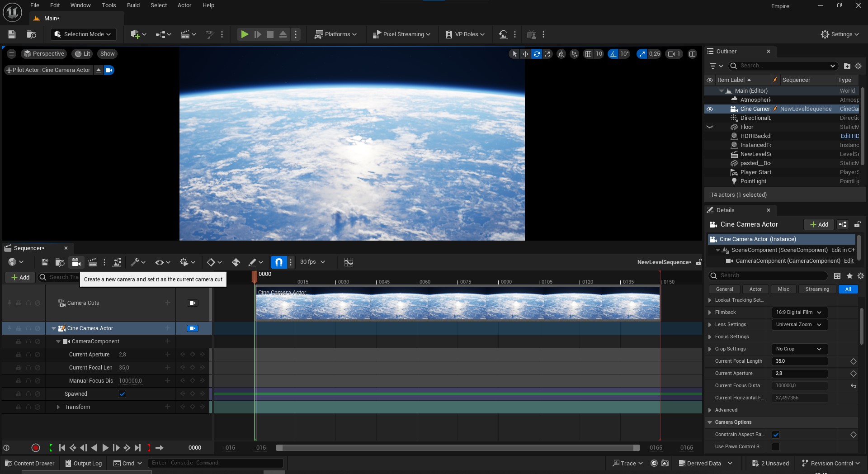Viewport: 868px width, 474px height.
Task: Click the green Play button in toolbar
Action: point(245,34)
